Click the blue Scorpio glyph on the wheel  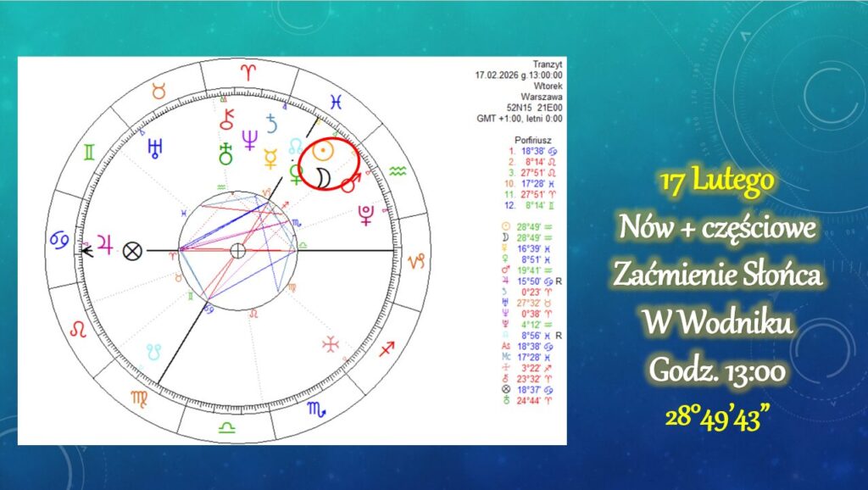click(314, 409)
